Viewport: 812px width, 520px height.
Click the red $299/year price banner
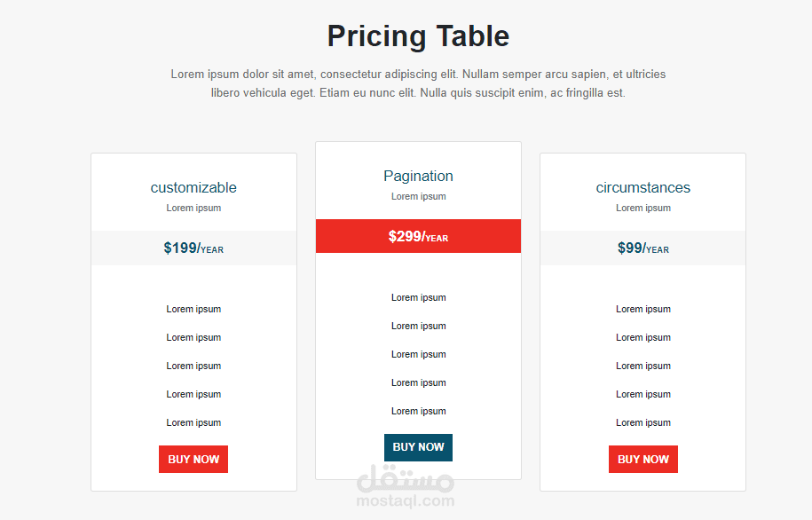tap(418, 237)
